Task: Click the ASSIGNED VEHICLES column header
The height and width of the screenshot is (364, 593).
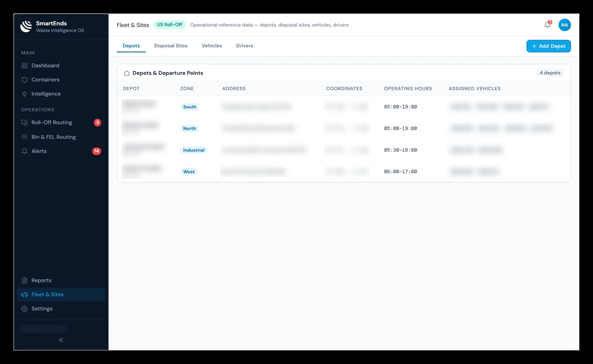Action: click(474, 89)
